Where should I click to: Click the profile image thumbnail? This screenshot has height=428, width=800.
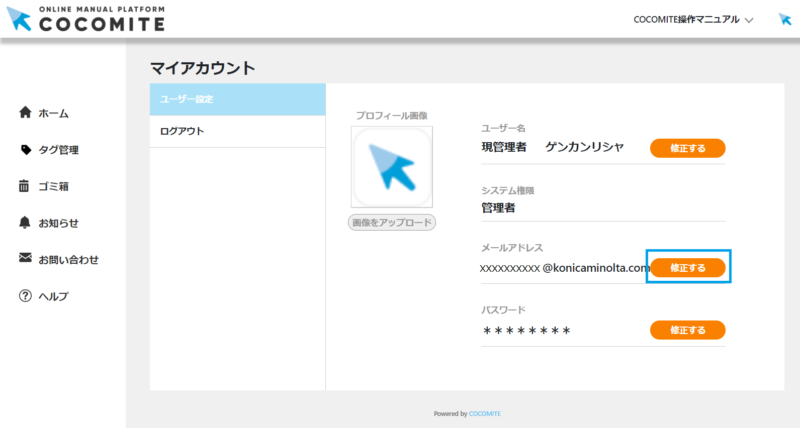[392, 167]
